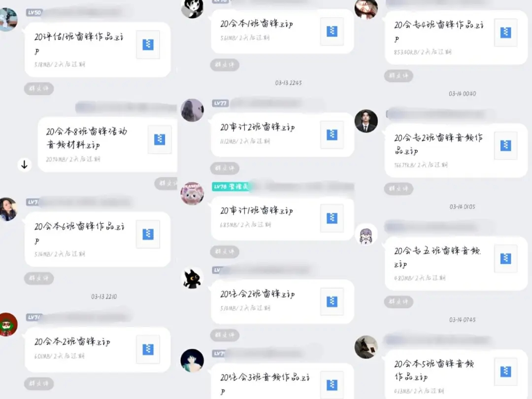Select the zip icon for 20会专4班雷锋作品.zip
The image size is (532, 399).
pos(505,33)
